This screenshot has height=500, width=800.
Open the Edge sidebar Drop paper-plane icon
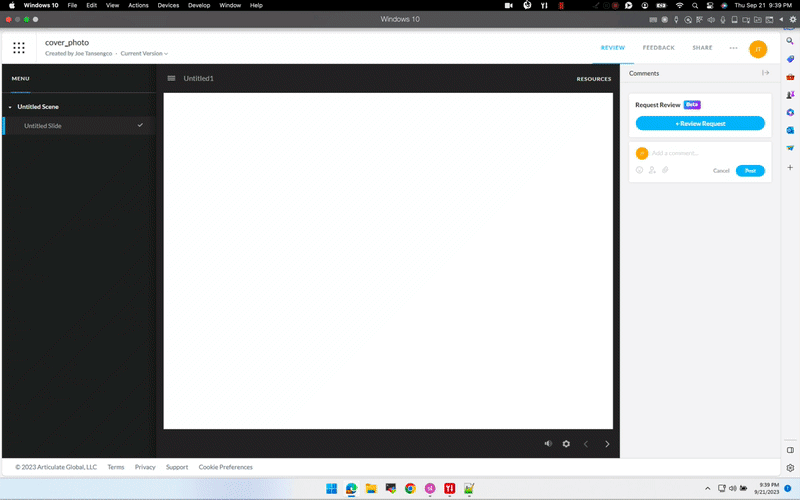point(790,148)
